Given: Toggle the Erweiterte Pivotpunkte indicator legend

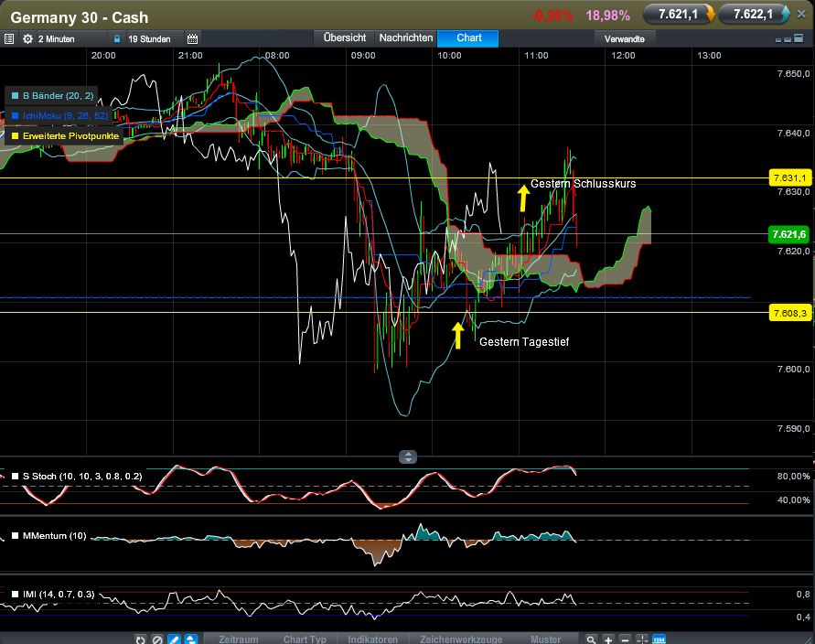Looking at the screenshot, I should 64,135.
